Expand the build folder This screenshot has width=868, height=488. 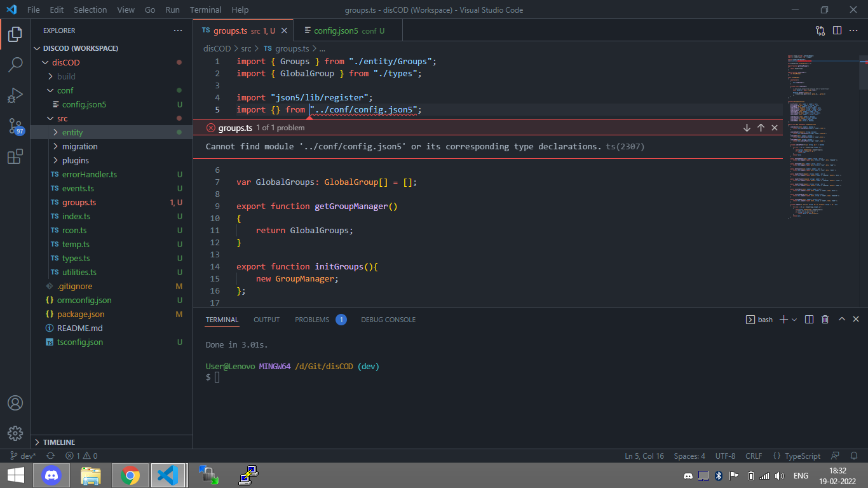pos(66,76)
